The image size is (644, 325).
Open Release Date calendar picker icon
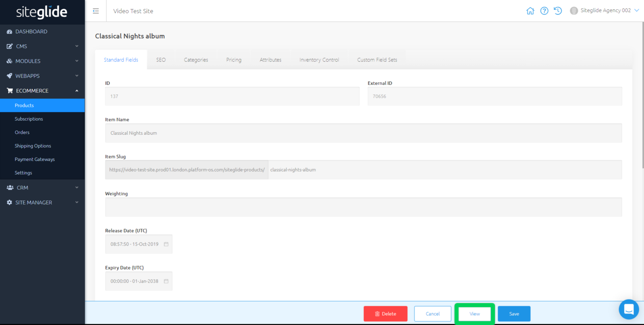166,244
